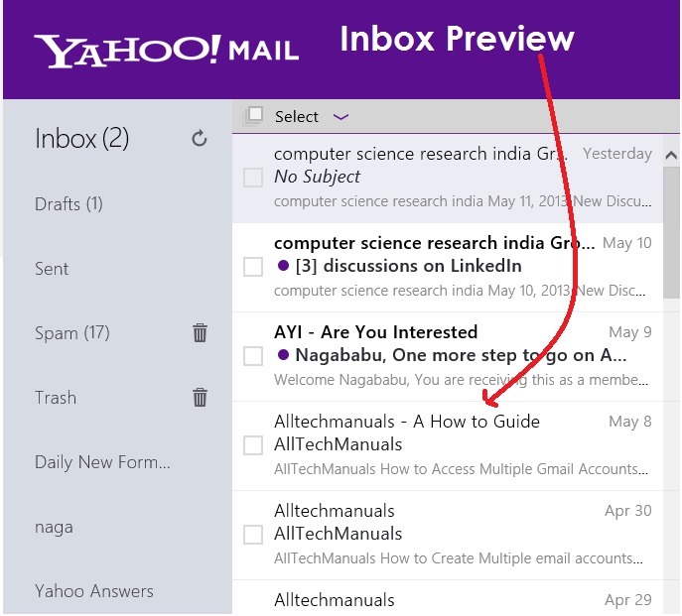682x616 pixels.
Task: Refresh the Inbox with the reload icon
Action: tap(200, 139)
